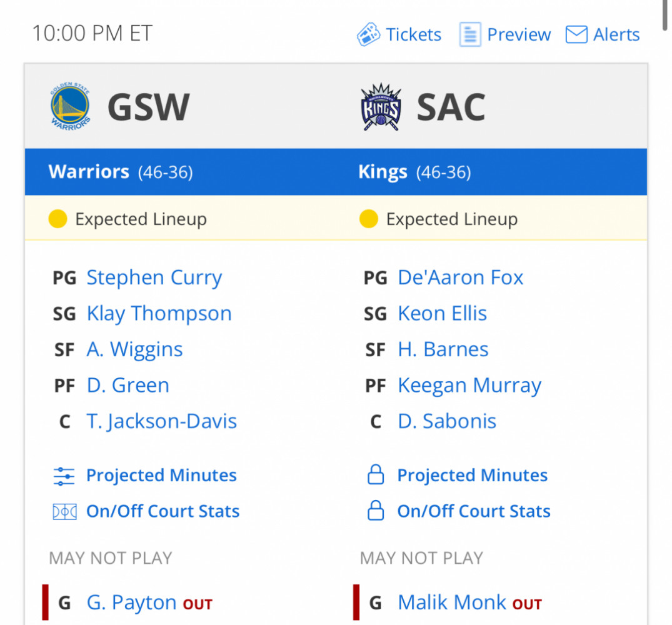The width and height of the screenshot is (672, 625).
Task: View D. Sabonis player details
Action: [x=447, y=421]
